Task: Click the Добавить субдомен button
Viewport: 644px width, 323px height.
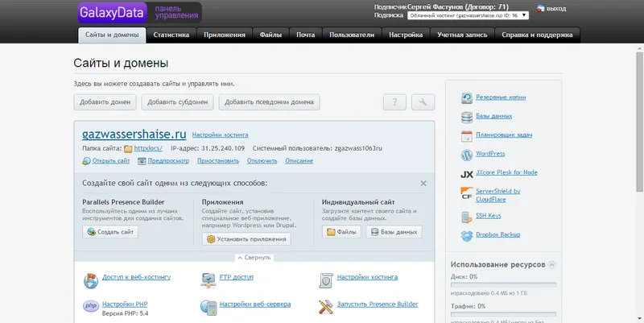Action: pos(177,102)
